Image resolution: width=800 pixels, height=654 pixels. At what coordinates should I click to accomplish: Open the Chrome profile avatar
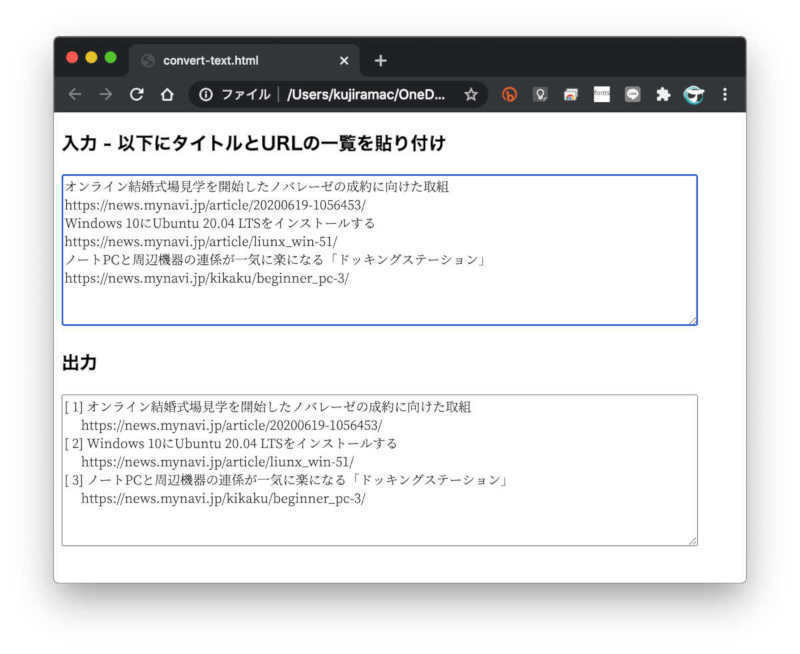coord(694,94)
